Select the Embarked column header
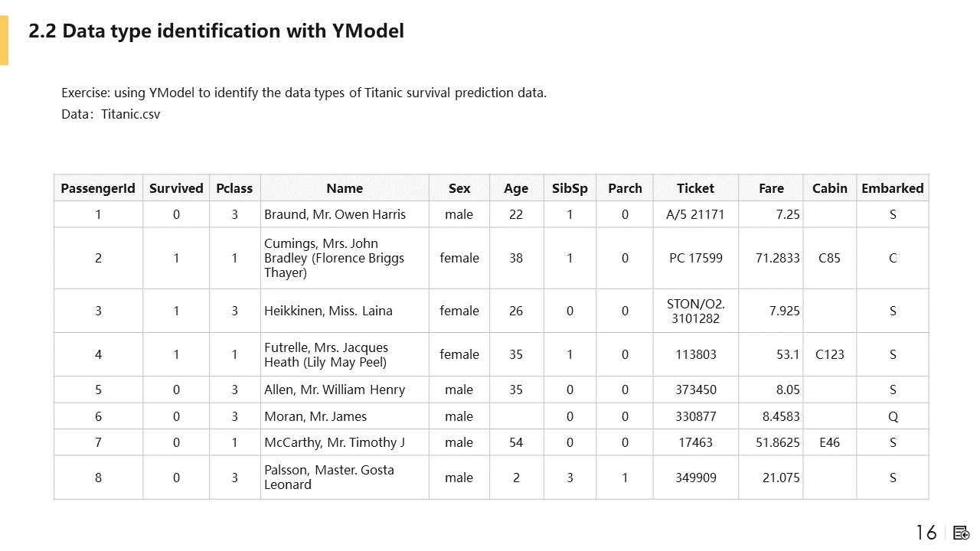 (892, 188)
